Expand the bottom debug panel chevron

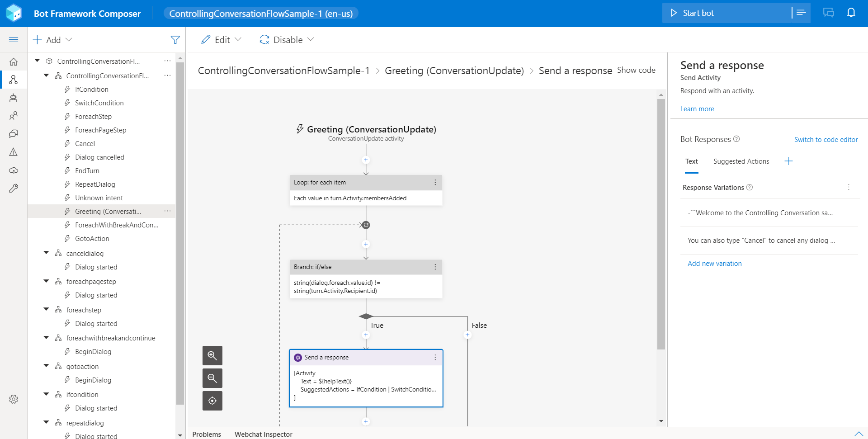[x=859, y=434]
